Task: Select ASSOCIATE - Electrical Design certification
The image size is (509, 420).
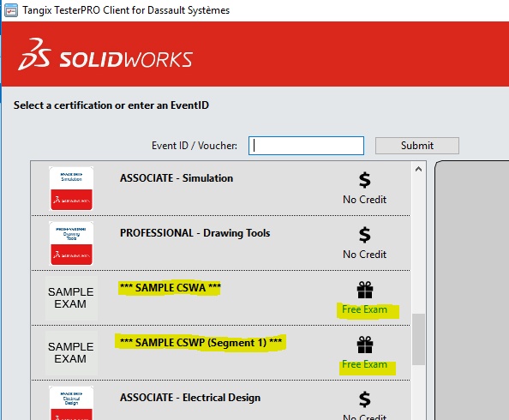Action: click(x=190, y=398)
